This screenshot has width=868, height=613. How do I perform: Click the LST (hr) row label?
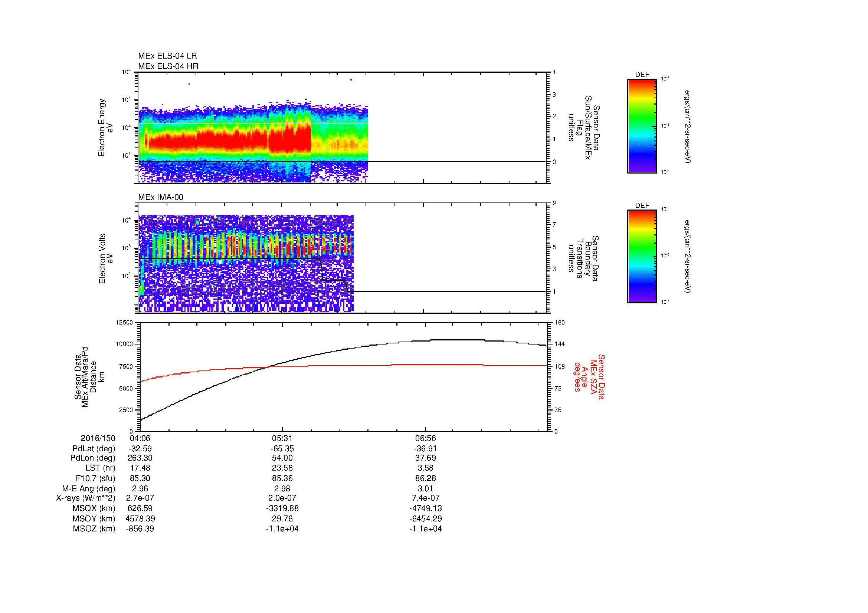100,468
